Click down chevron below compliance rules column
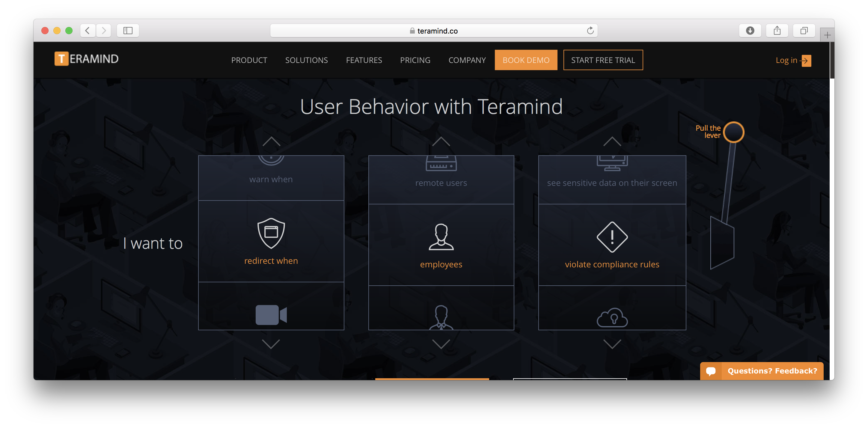 click(x=612, y=344)
